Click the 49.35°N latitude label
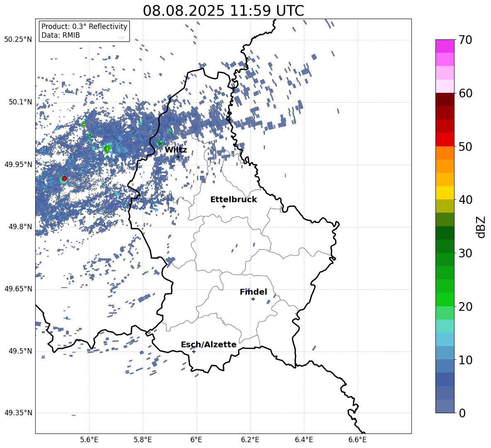 click(18, 413)
